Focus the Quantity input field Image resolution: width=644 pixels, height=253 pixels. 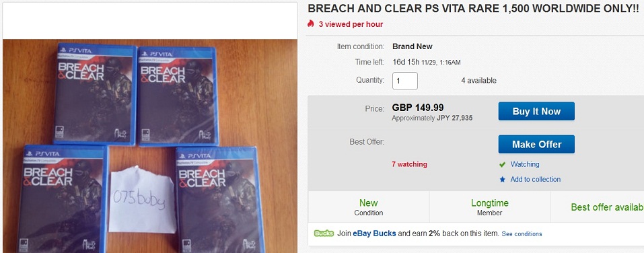(x=405, y=81)
